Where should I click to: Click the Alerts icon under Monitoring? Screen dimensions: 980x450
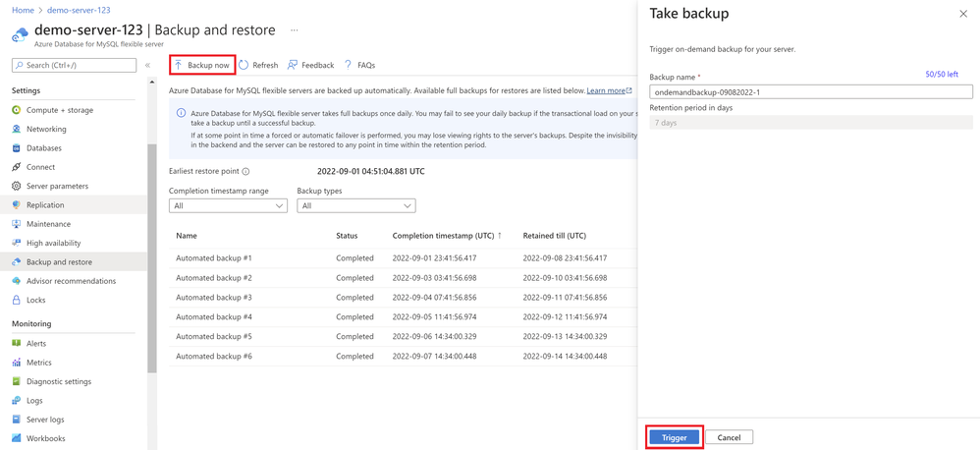coord(17,344)
